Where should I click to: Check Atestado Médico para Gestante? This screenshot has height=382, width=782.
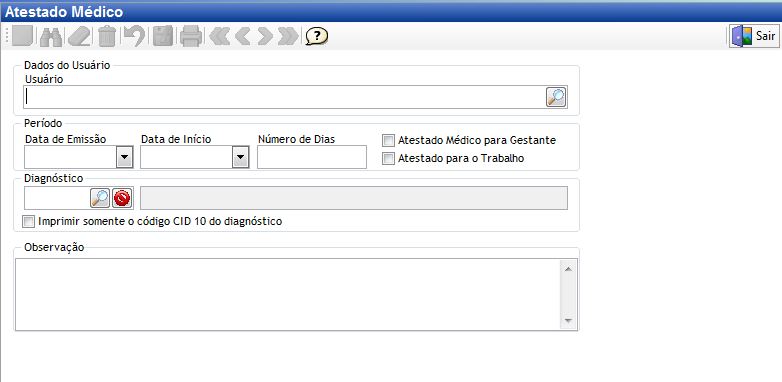388,140
